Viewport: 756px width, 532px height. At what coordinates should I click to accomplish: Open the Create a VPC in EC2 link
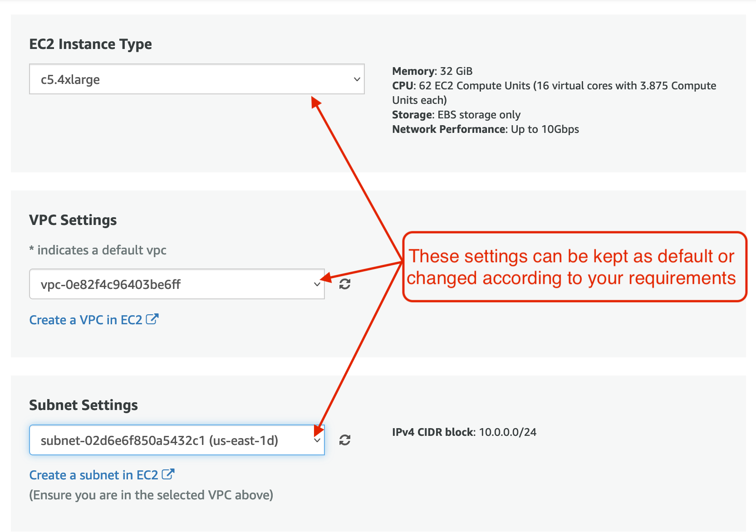(86, 320)
